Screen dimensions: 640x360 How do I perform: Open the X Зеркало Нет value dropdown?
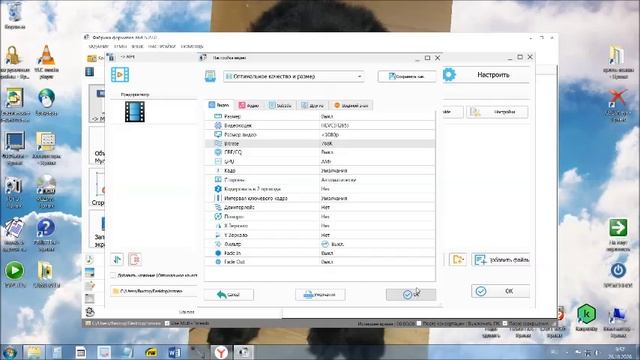coord(377,225)
